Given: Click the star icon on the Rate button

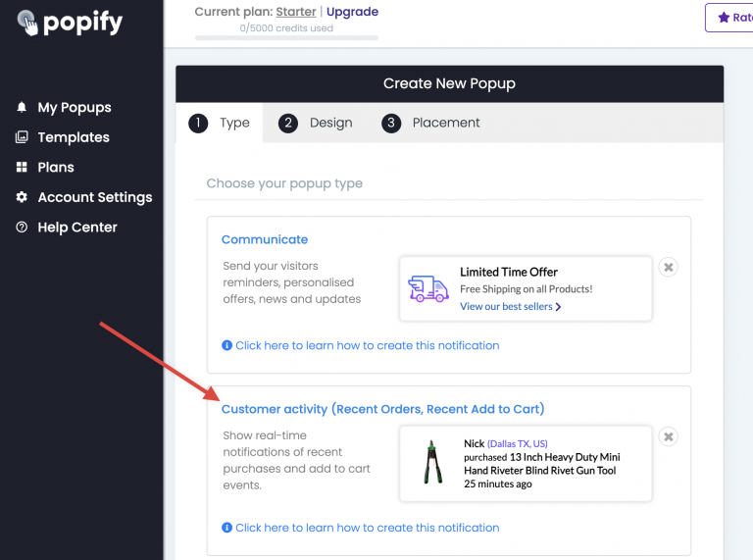Looking at the screenshot, I should tap(724, 18).
